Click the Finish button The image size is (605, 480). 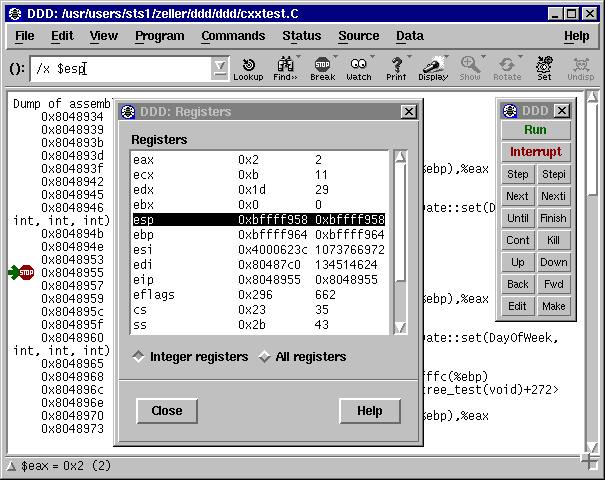point(554,218)
